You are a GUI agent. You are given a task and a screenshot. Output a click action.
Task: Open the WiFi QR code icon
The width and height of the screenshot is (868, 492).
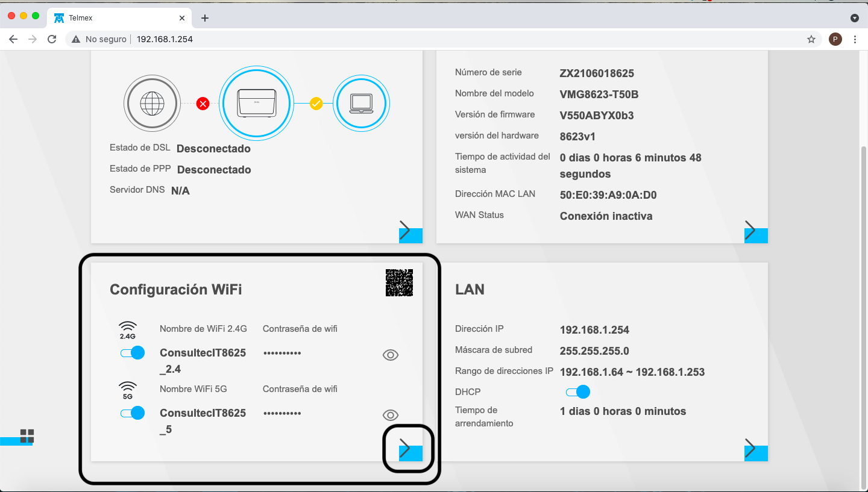coord(399,282)
